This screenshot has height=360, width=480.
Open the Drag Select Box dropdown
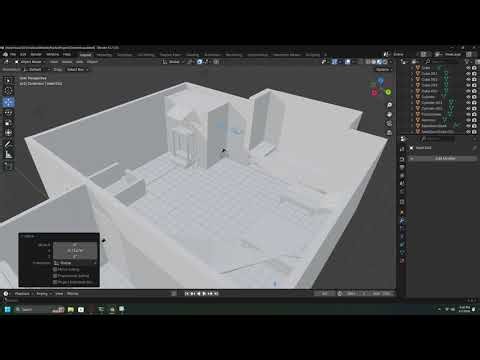[77, 69]
